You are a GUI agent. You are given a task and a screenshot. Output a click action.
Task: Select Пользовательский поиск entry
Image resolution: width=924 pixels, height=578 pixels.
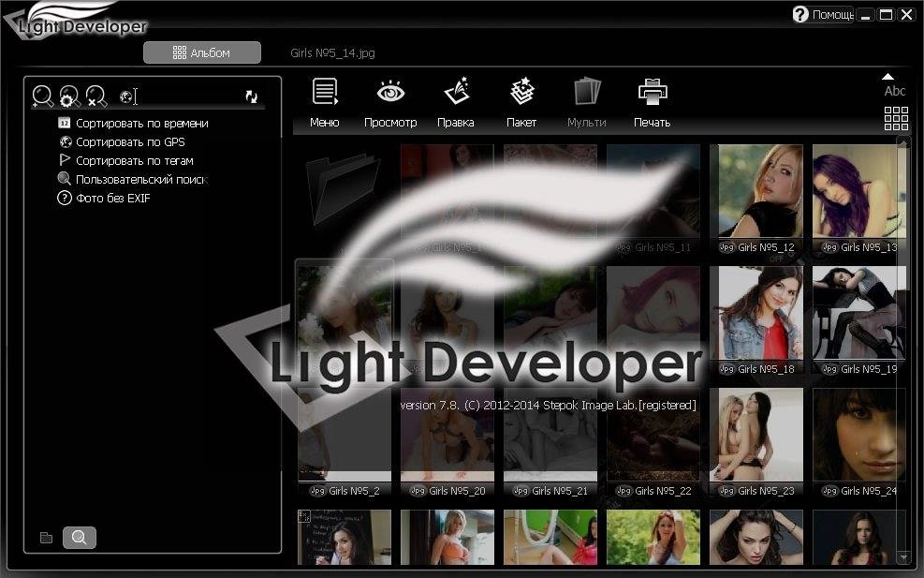(133, 179)
